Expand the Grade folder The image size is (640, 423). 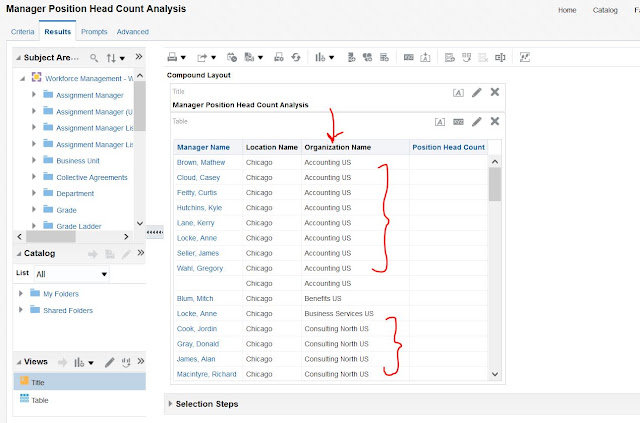pyautogui.click(x=34, y=209)
